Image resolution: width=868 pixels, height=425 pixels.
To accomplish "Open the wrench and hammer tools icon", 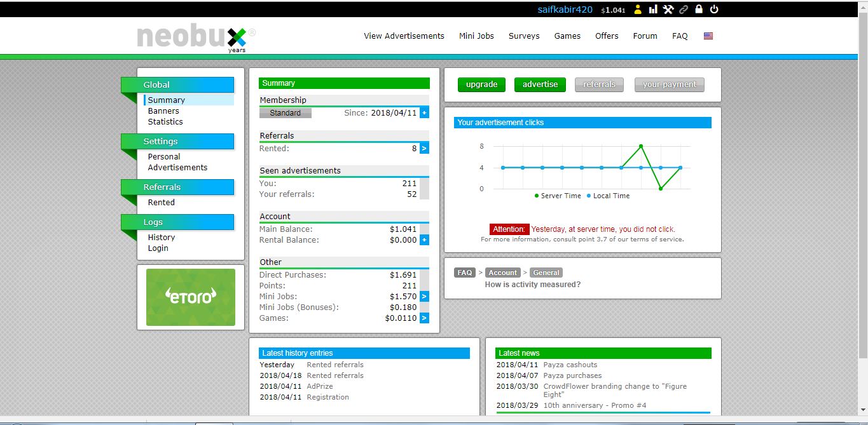I will 668,10.
